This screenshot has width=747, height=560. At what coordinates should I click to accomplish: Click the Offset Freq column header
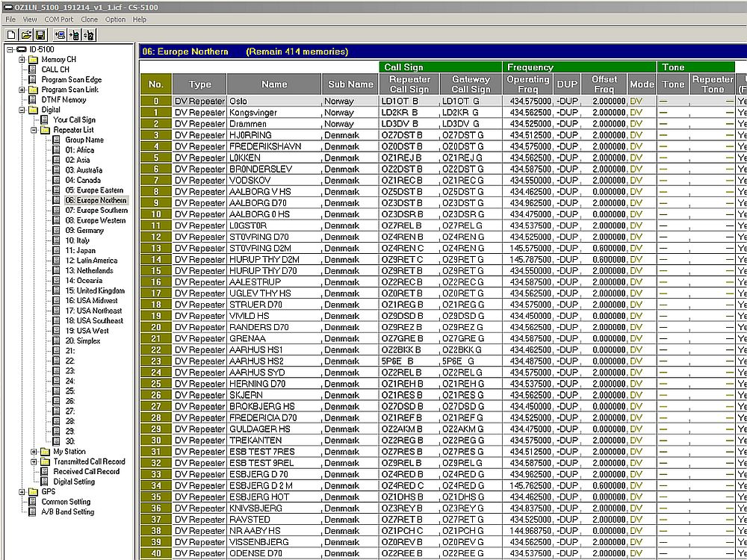point(604,84)
